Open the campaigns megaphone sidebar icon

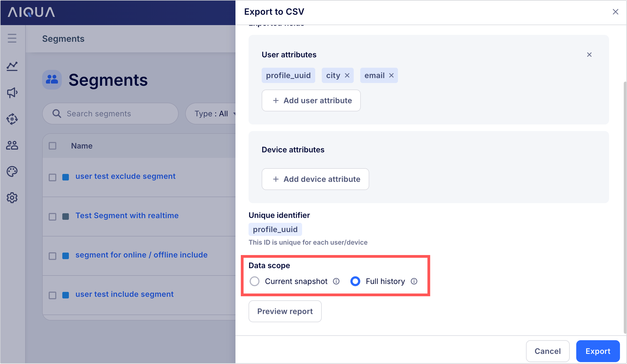tap(12, 93)
